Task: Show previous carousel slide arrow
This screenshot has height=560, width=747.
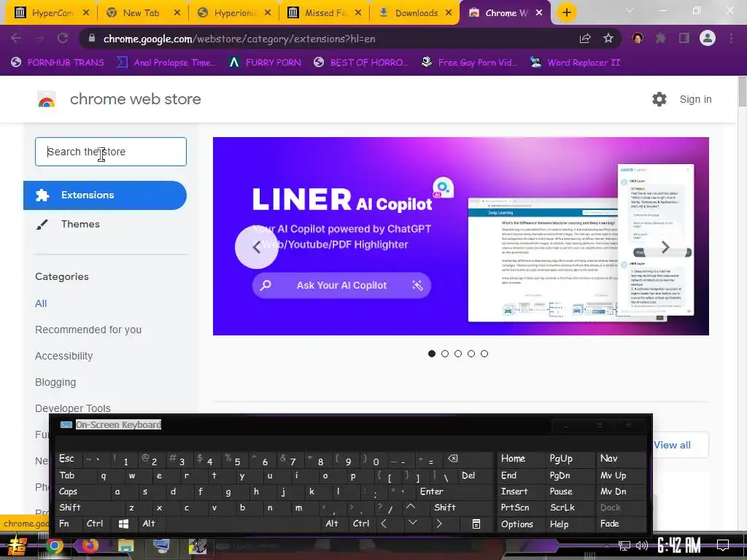Action: click(x=256, y=246)
